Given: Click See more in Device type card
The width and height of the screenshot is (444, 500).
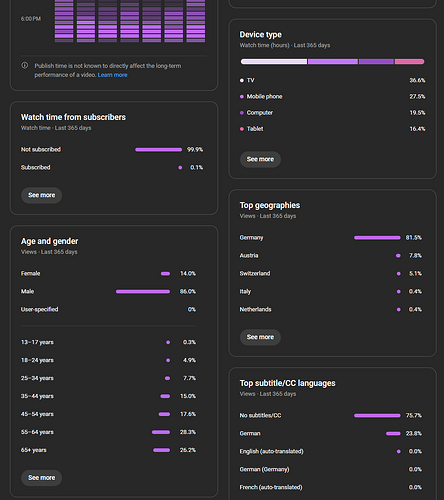Looking at the screenshot, I should click(260, 159).
